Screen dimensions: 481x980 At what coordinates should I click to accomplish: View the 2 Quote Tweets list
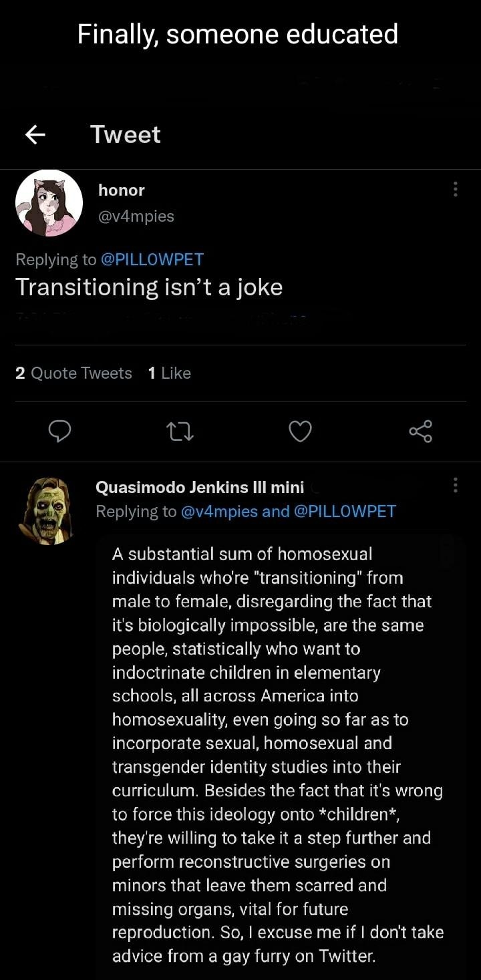[73, 373]
